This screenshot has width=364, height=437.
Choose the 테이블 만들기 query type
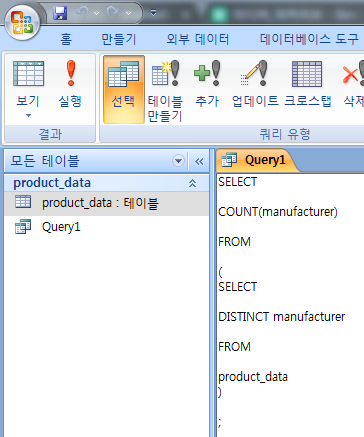[x=165, y=91]
